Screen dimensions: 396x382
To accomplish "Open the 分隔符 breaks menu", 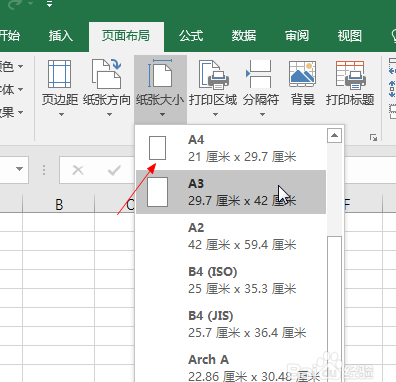I will coord(261,87).
